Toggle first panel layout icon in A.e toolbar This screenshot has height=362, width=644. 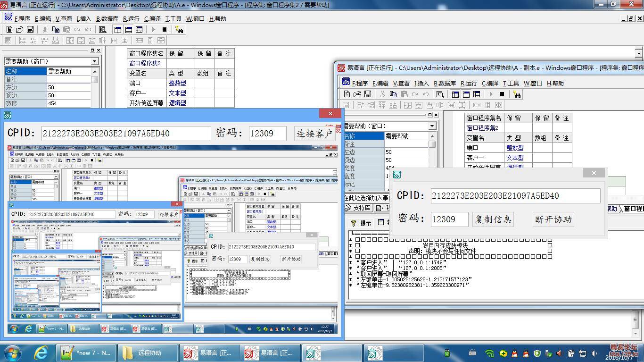118,29
